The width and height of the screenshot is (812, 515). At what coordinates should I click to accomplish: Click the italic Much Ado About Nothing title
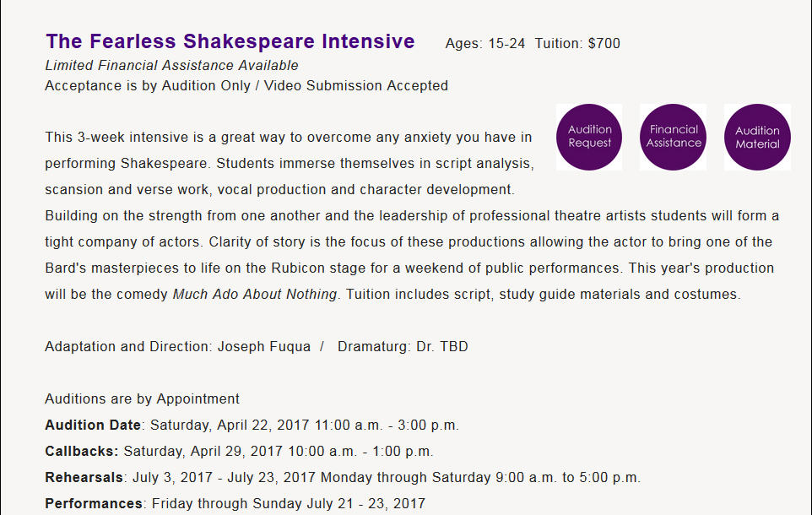[x=255, y=295]
